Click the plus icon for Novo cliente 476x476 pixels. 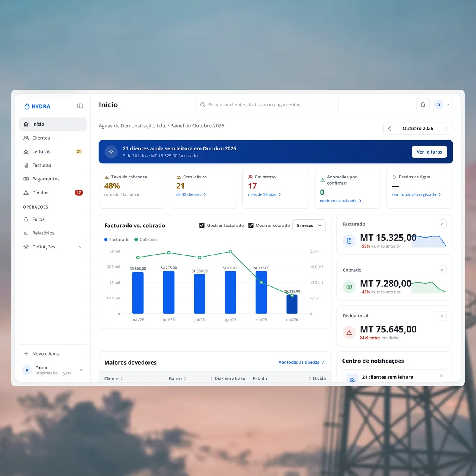click(x=26, y=354)
